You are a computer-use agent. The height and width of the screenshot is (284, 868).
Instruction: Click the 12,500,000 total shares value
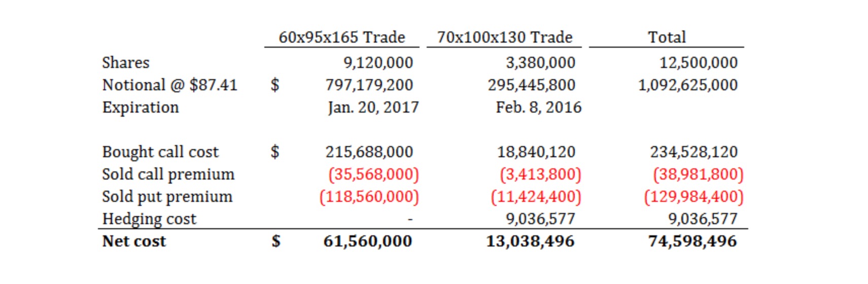pos(699,62)
